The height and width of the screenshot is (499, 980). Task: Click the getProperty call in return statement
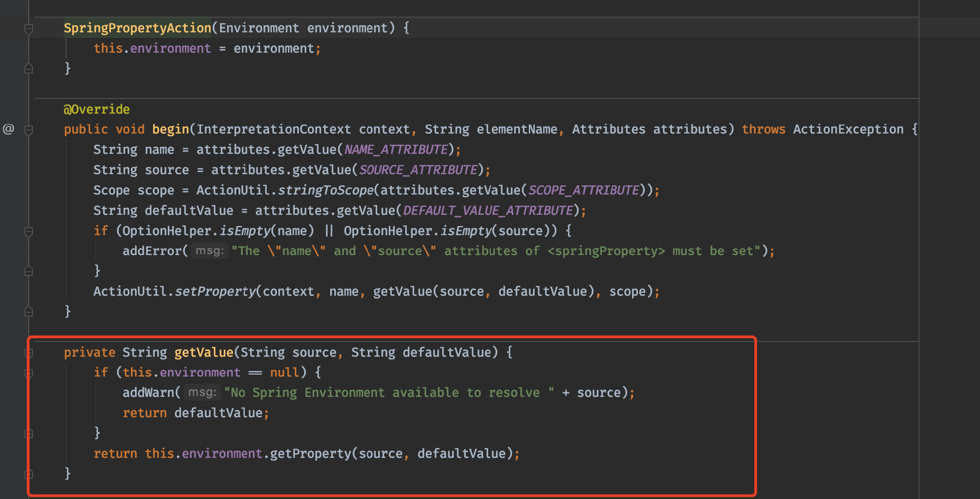[311, 454]
